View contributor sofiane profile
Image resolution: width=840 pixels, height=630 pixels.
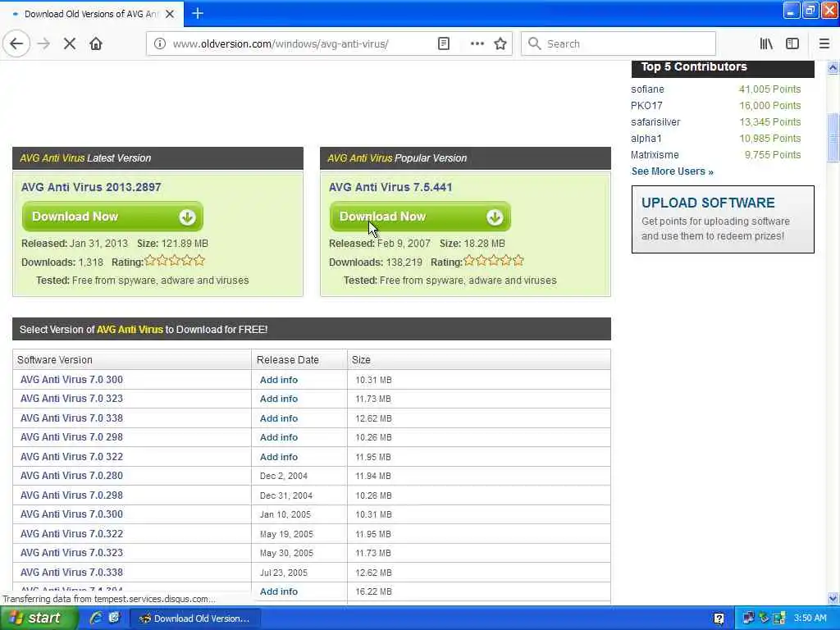647,89
